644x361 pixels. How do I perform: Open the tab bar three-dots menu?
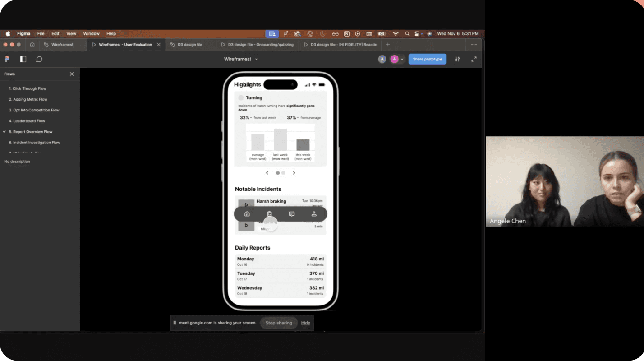point(474,45)
